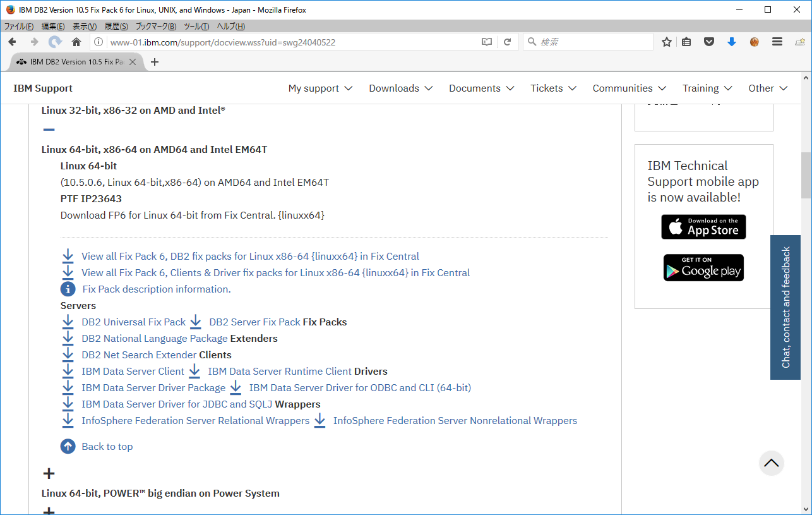Collapse the Linux 64-bit x86-64 section
Screen dimensions: 812x515
pyautogui.click(x=49, y=130)
